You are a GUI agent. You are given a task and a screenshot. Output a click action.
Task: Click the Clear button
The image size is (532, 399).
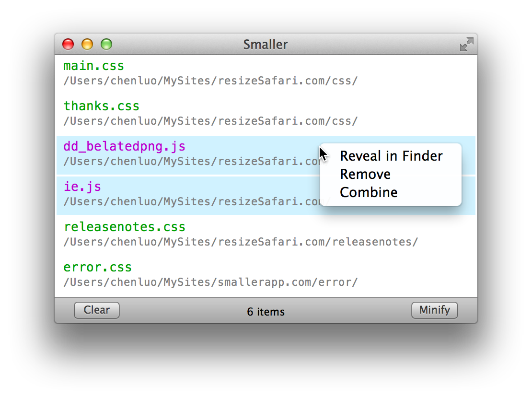(x=97, y=310)
